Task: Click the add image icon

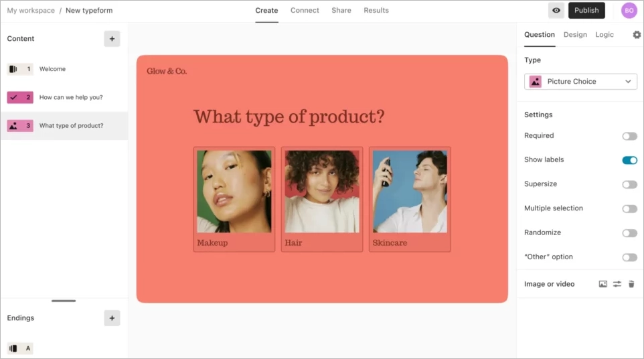Action: pos(602,284)
